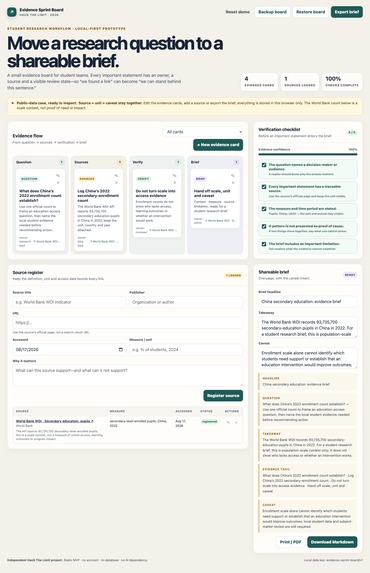
Task: Click the Register source button
Action: click(223, 395)
